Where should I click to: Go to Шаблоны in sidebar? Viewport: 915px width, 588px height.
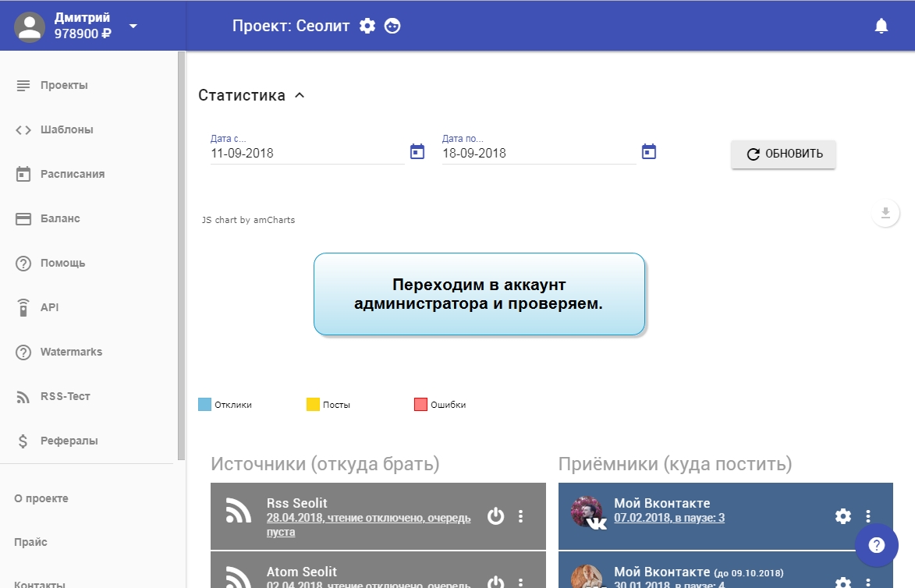[67, 129]
